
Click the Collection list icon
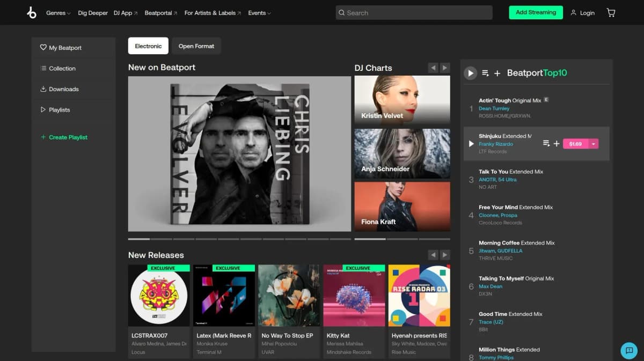43,68
